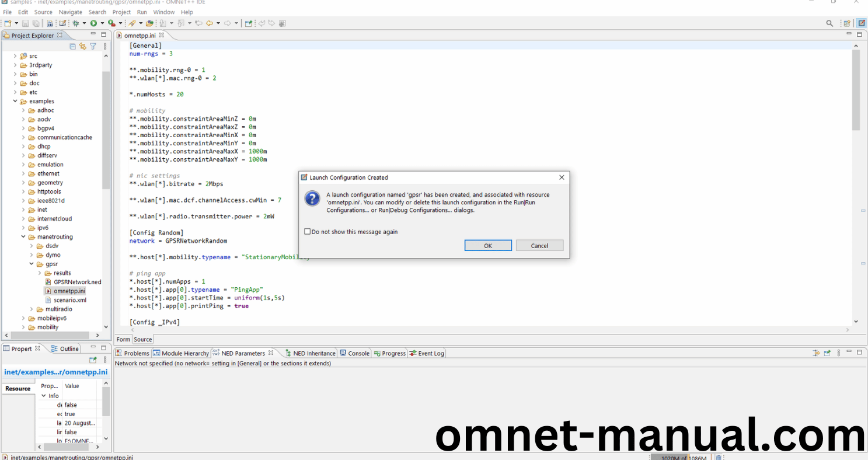Click Cancel in the Launch Configuration dialog

(539, 246)
